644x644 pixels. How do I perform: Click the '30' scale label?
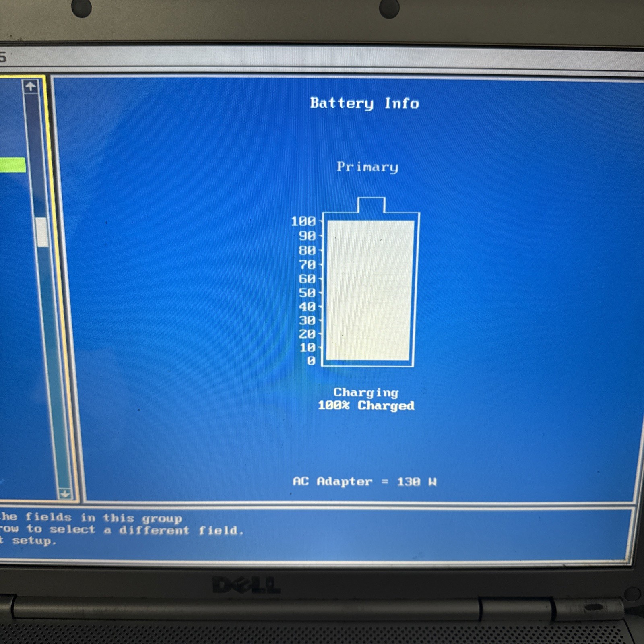[x=307, y=320]
